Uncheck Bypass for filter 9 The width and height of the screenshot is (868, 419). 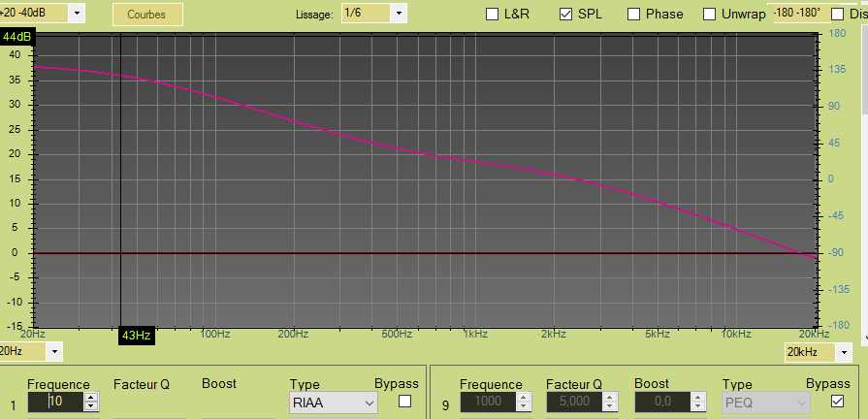pos(835,402)
